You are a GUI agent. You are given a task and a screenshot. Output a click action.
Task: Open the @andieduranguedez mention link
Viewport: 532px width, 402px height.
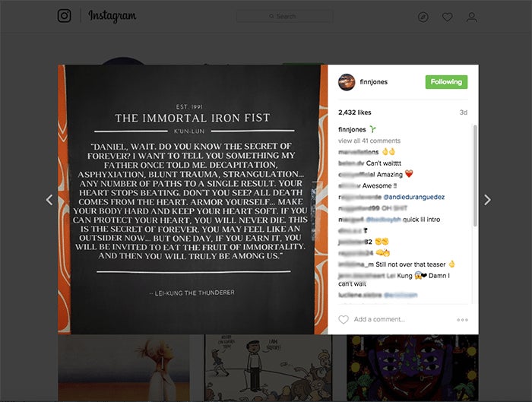(413, 197)
